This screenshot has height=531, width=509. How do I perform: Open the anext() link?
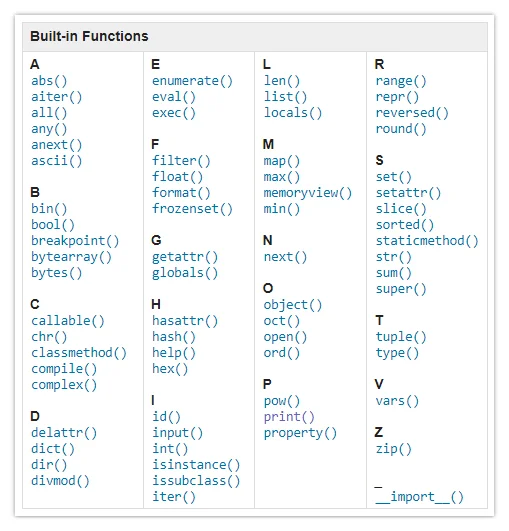[57, 145]
